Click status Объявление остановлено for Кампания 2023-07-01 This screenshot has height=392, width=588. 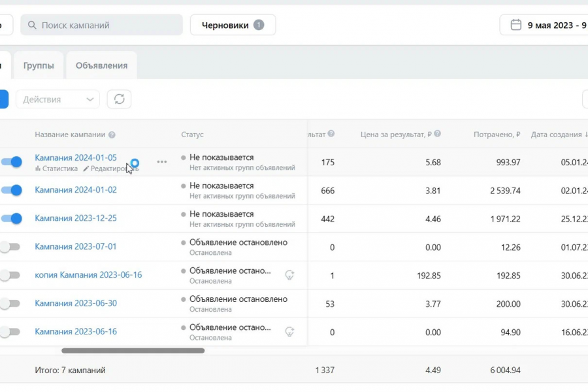click(238, 242)
